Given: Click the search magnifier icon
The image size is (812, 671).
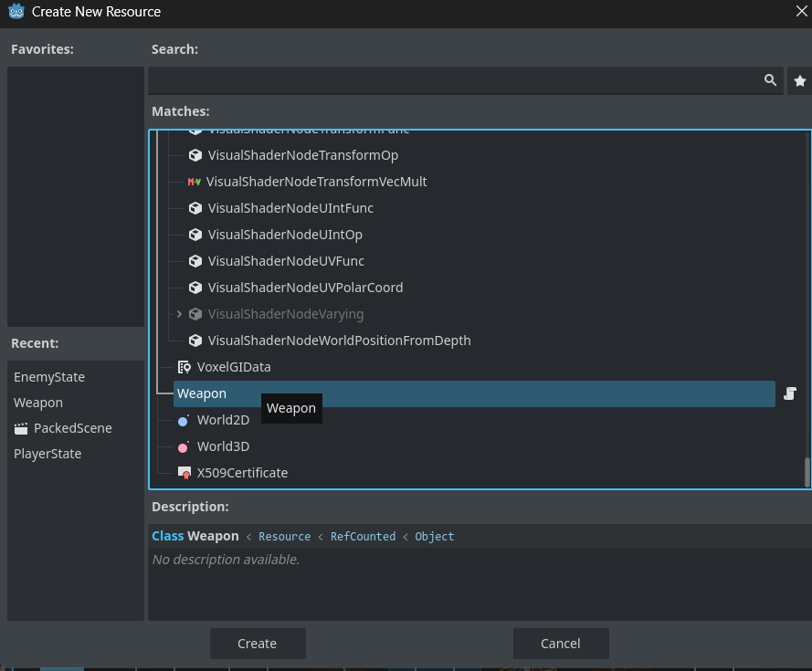Looking at the screenshot, I should [x=770, y=81].
